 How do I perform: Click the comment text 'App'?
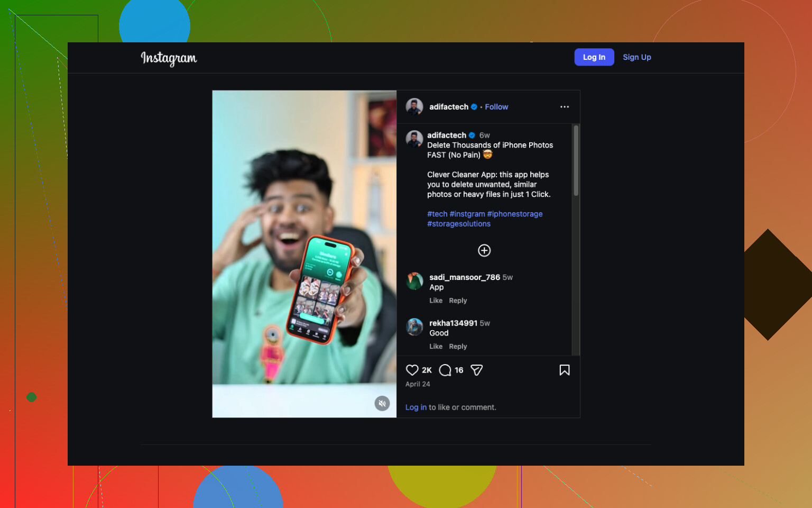437,287
